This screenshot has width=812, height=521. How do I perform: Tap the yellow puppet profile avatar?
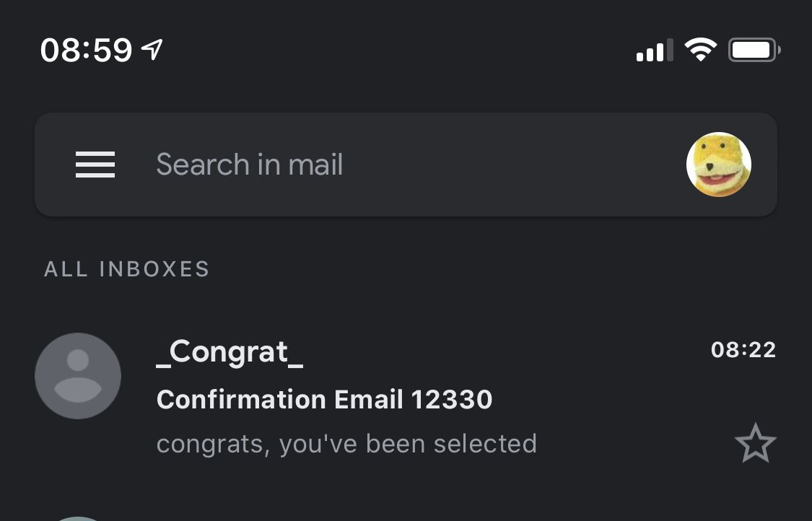tap(718, 165)
